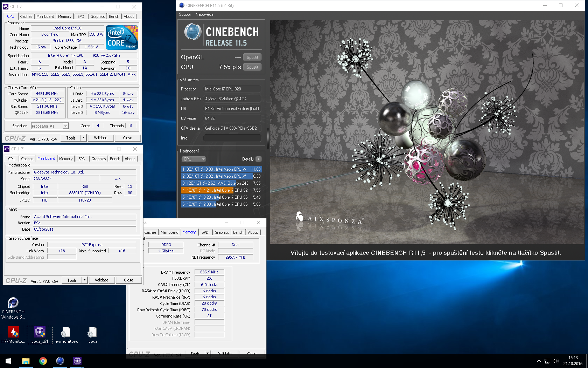The image size is (588, 368).
Task: Switch to Bench tab in top CPU-Z window
Action: click(114, 16)
